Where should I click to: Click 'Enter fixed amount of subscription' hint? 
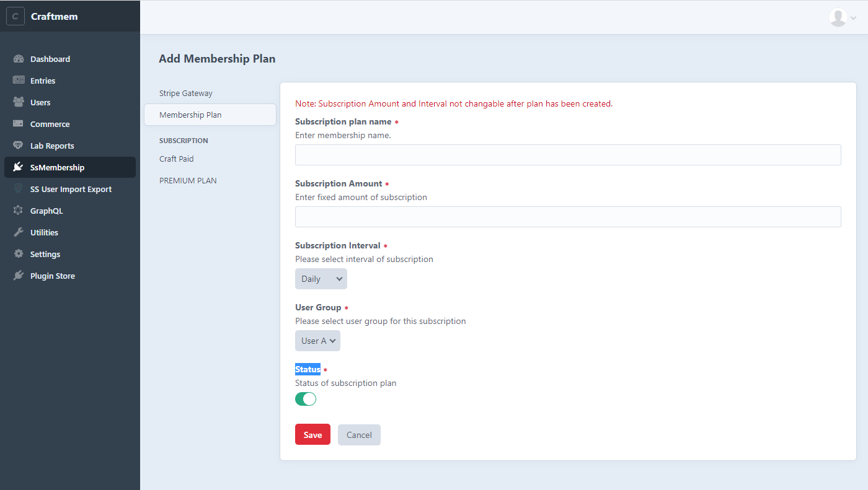pyautogui.click(x=361, y=197)
